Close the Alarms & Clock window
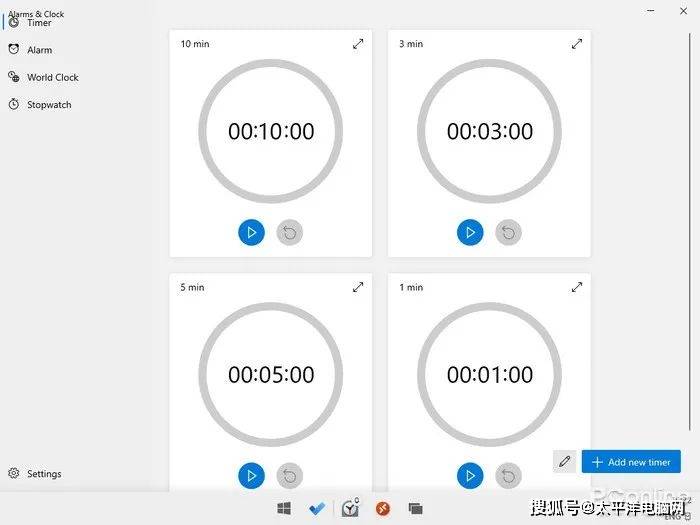 click(683, 11)
